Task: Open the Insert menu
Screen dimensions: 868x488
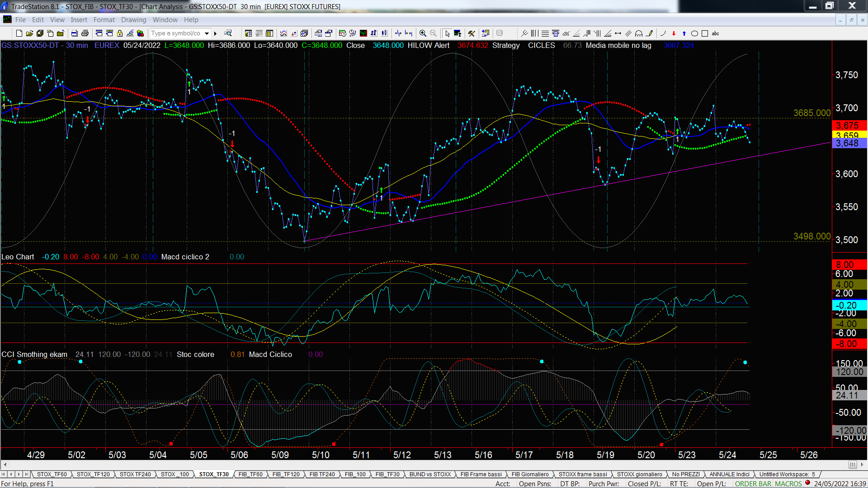Action: point(79,20)
